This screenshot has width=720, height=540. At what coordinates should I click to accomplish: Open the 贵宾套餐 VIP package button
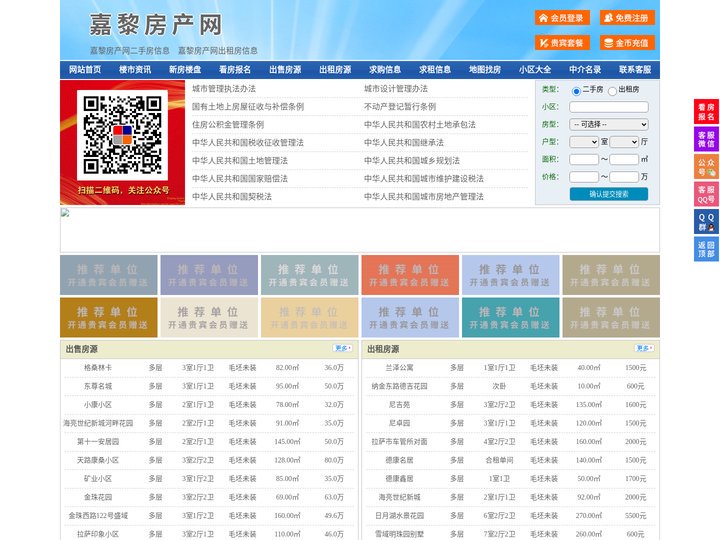pos(562,43)
